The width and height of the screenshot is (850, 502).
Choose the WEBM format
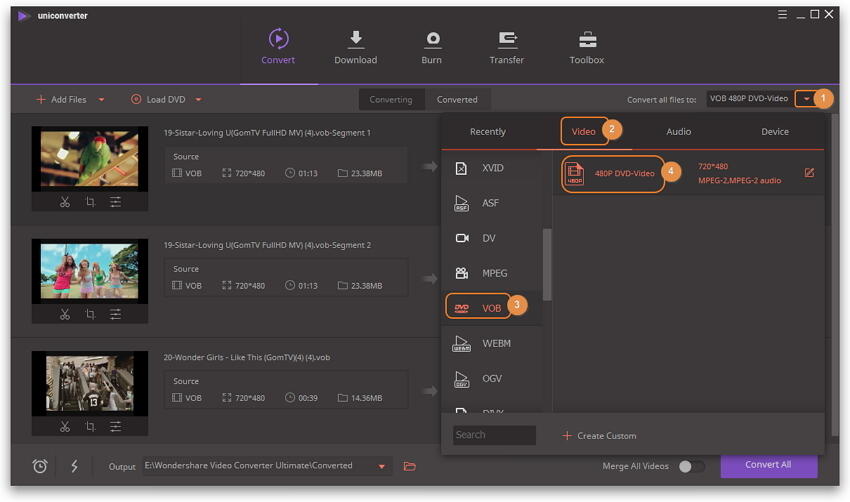tap(492, 343)
